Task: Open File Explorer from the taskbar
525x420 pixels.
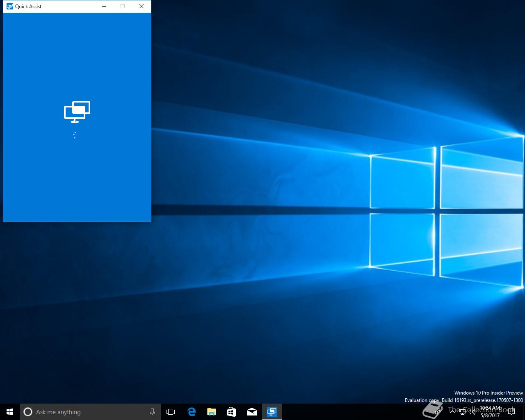Action: tap(211, 412)
